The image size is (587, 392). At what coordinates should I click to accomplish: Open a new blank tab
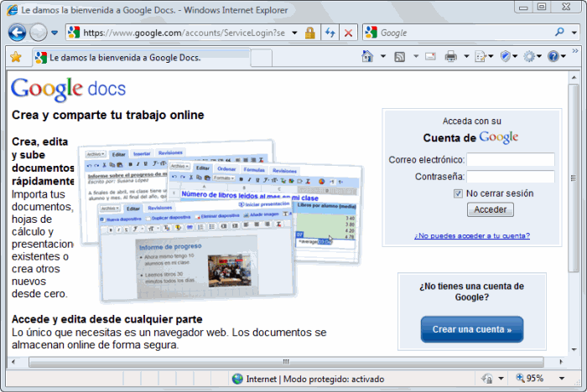263,57
